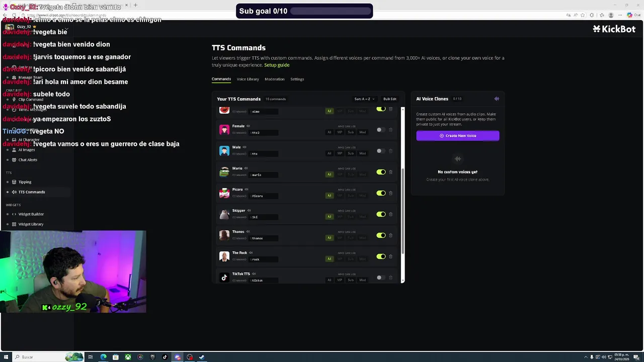Open Tipping in the sidebar
644x362 pixels.
[25, 182]
